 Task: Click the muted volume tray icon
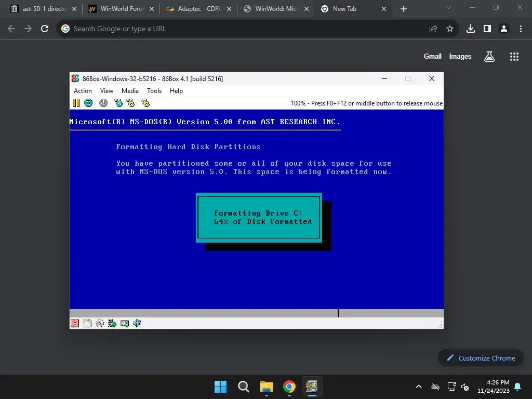pos(465,387)
